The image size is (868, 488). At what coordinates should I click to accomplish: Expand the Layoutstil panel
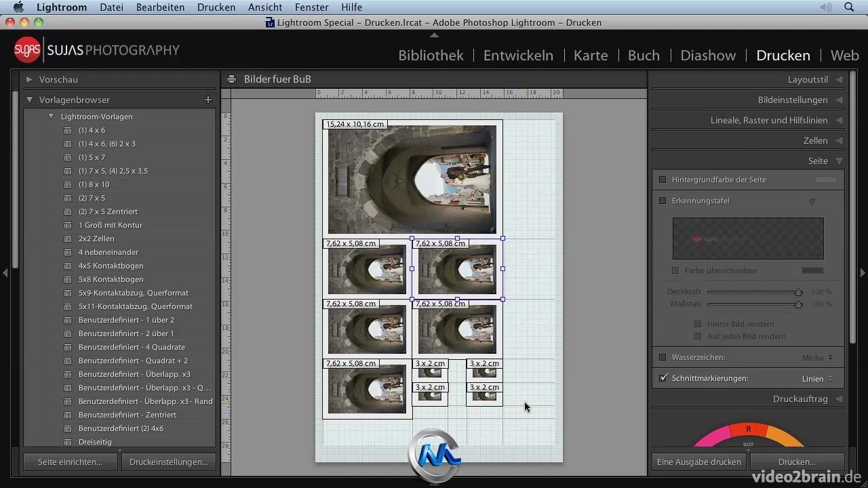point(839,79)
